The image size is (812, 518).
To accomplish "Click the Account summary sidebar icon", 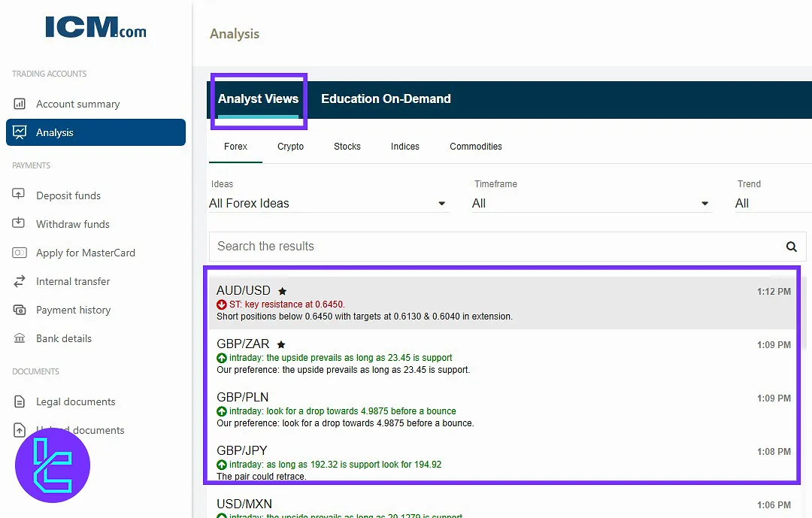I will click(x=20, y=104).
